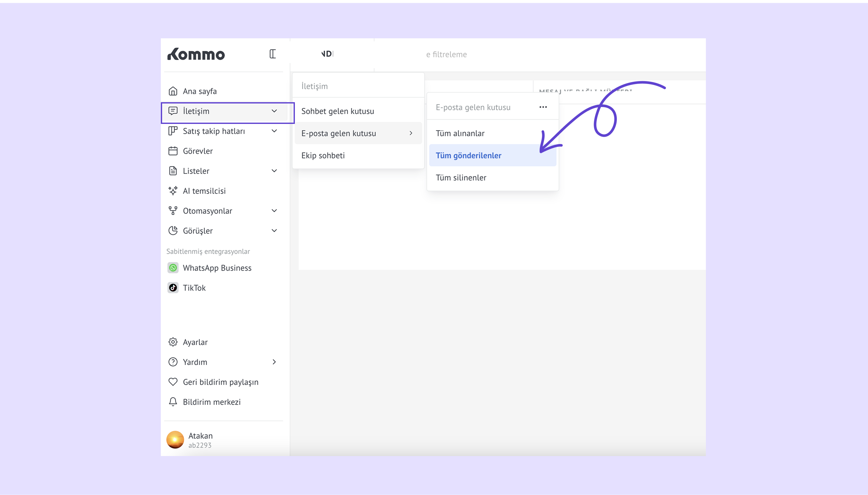Select Sohbet gelen kutusu menu item
Viewport: 868px width, 495px height.
pyautogui.click(x=337, y=111)
